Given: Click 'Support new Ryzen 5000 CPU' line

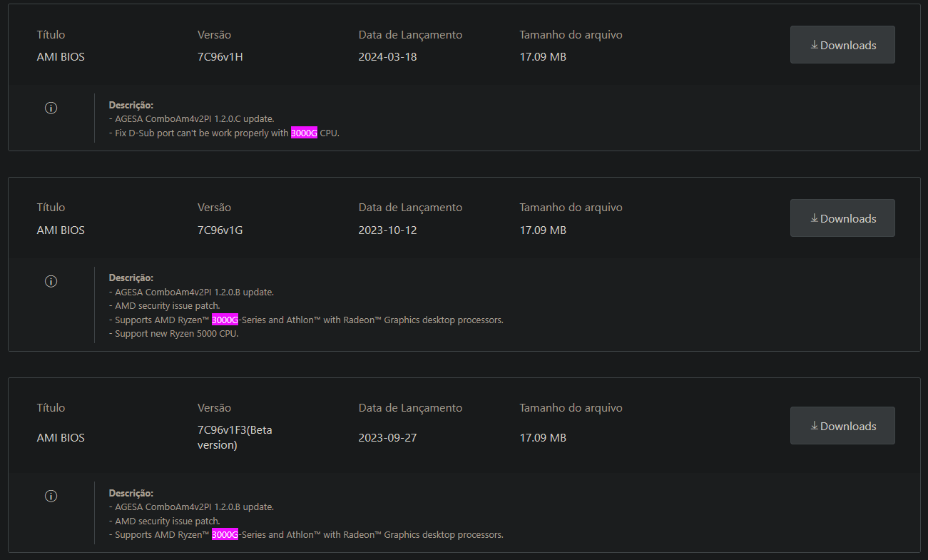Looking at the screenshot, I should (x=174, y=333).
